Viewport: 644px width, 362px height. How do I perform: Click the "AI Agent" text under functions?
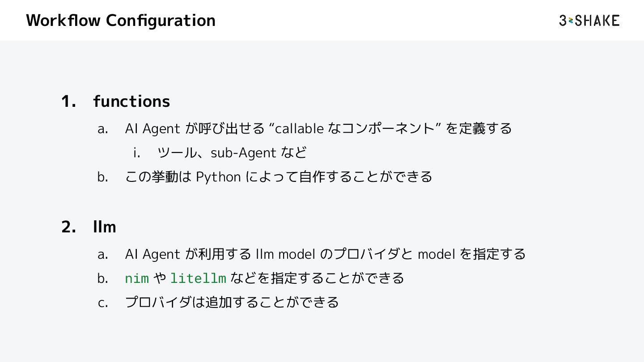pos(152,129)
